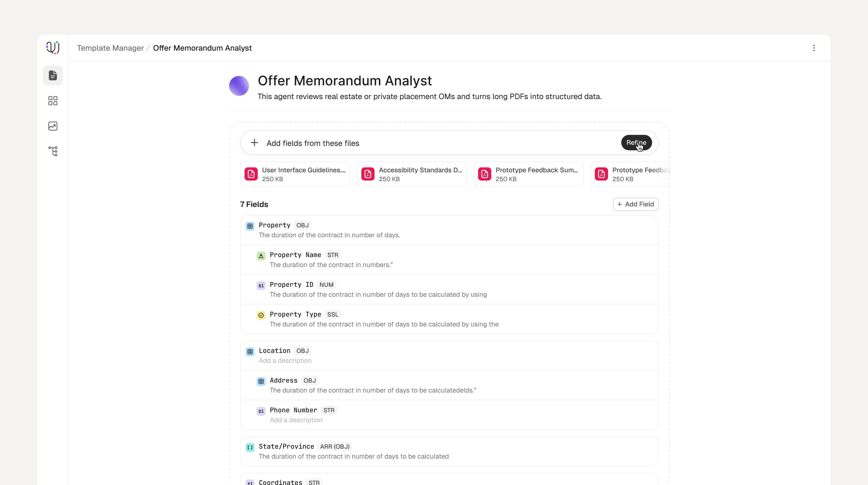Viewport: 868px width, 485px height.
Task: Go to Template Manager breadcrumb
Action: 110,48
